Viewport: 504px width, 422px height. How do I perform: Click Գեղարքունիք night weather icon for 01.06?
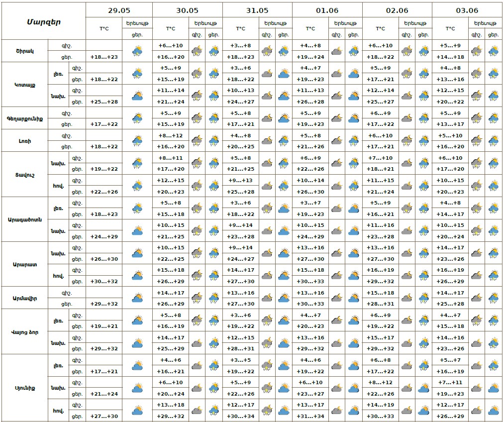coord(337,118)
